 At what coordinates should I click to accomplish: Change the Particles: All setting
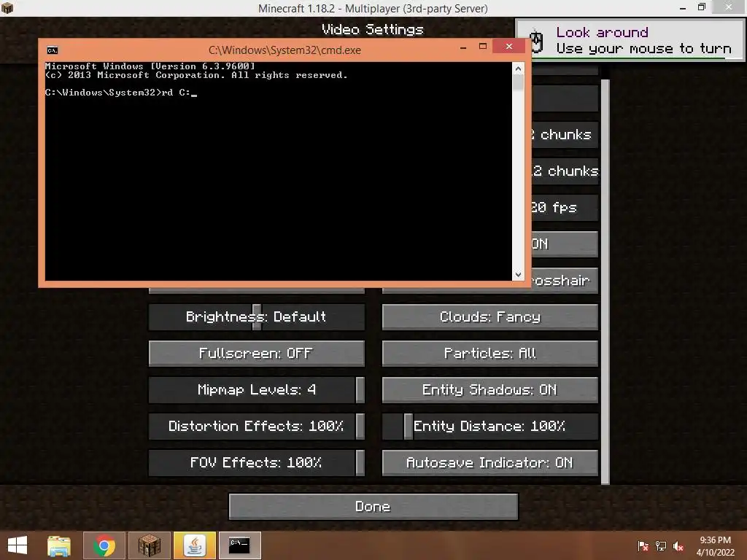click(489, 354)
